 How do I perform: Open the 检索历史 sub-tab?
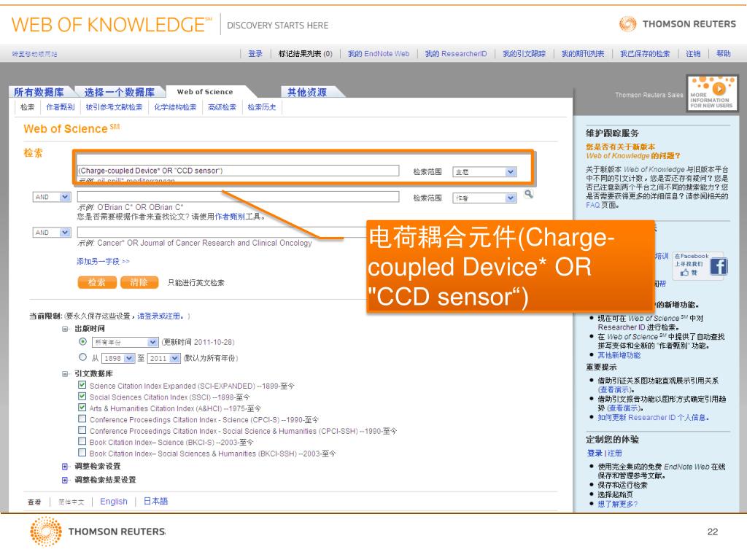click(x=262, y=107)
